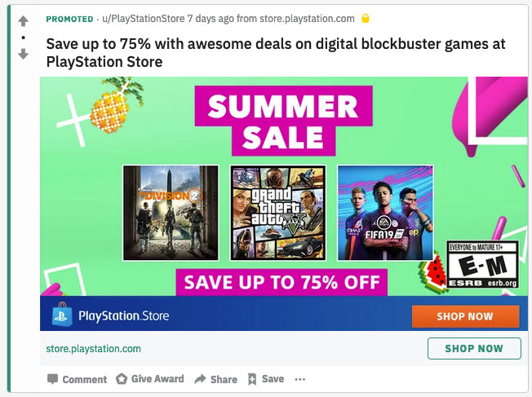Click The Division 2 game cover
This screenshot has height=397, width=532.
pyautogui.click(x=171, y=213)
